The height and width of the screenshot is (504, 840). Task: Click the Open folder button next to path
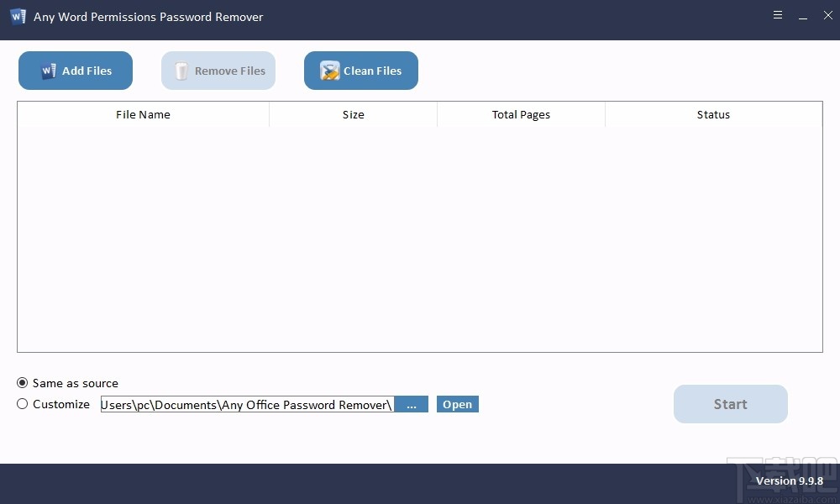[x=457, y=404]
